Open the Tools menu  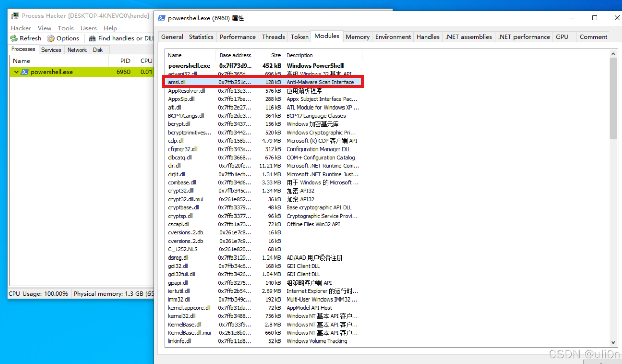[66, 28]
